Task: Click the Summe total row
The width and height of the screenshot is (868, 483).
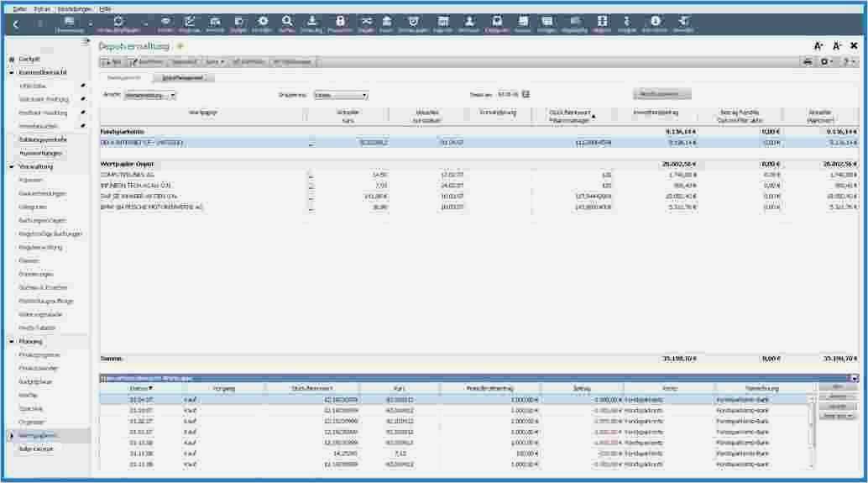Action: click(x=478, y=359)
